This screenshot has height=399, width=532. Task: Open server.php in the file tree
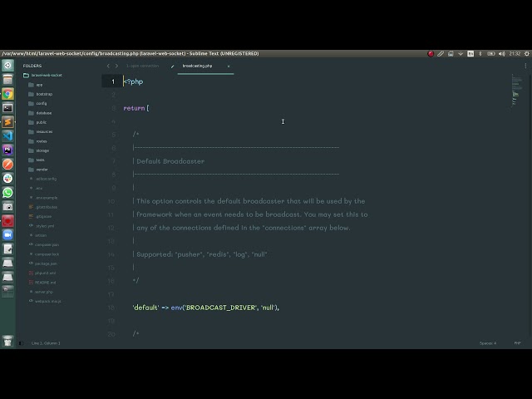click(x=43, y=292)
